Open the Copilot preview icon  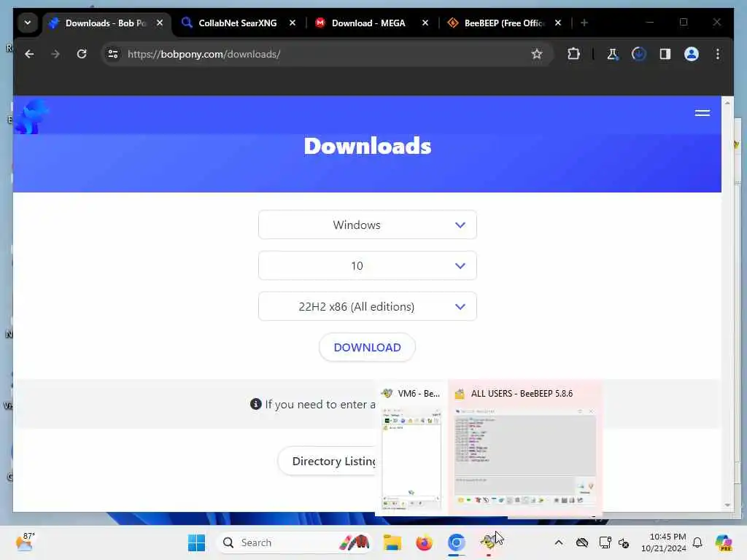pyautogui.click(x=724, y=542)
